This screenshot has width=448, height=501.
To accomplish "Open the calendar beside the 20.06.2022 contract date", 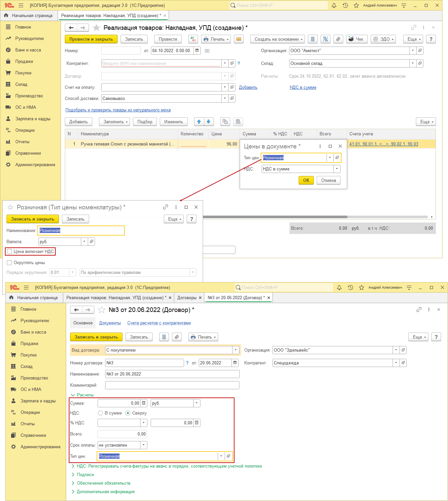I will 235,363.
